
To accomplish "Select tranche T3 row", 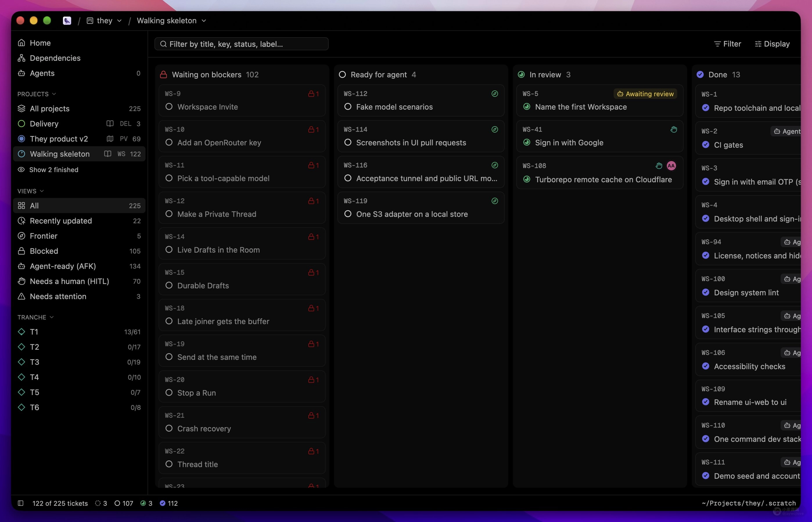I will (x=79, y=362).
